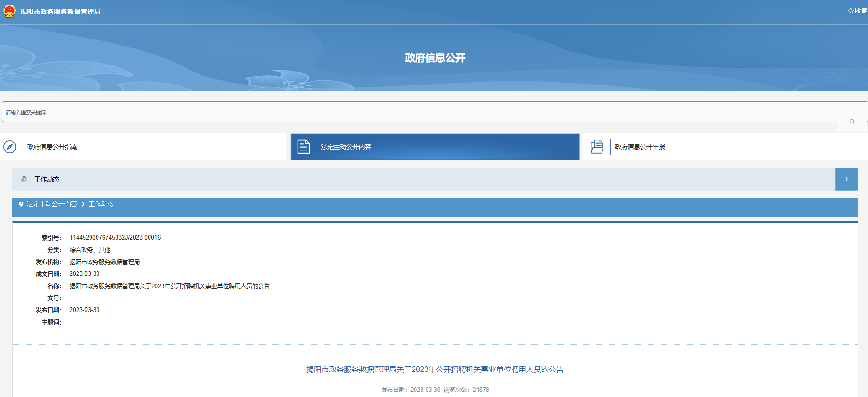Click the document icon for 法定主动公开内容
This screenshot has height=397, width=868.
coord(304,147)
